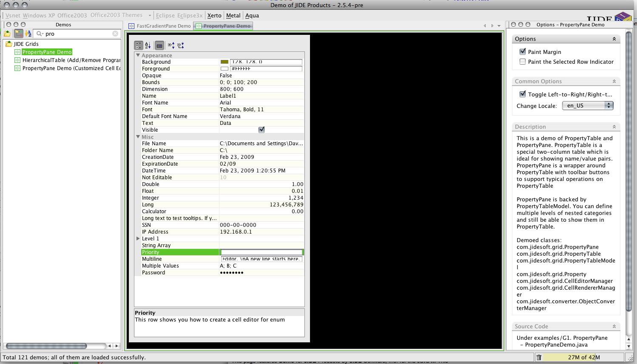Toggle the Left-to-Right/Right-to-Left checkbox
The image size is (637, 364).
523,94
